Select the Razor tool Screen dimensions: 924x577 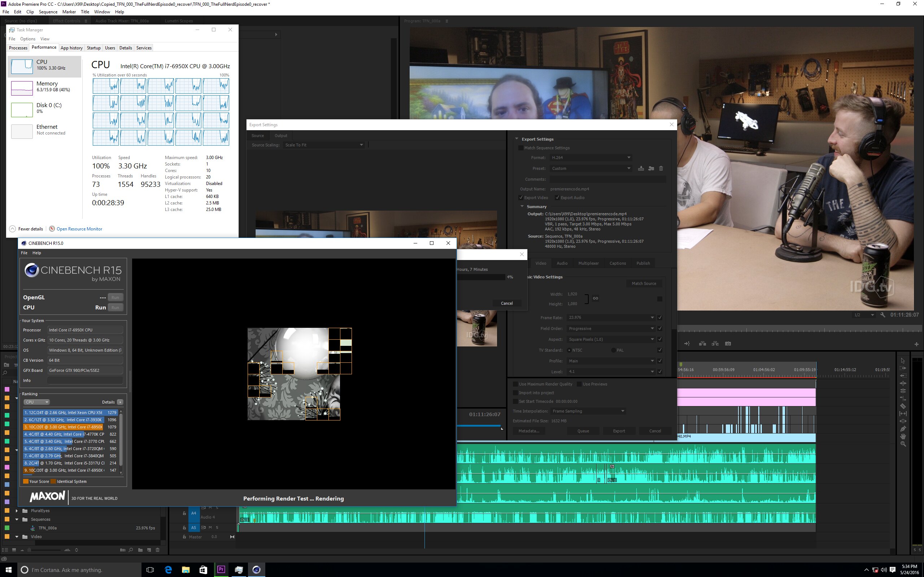903,406
